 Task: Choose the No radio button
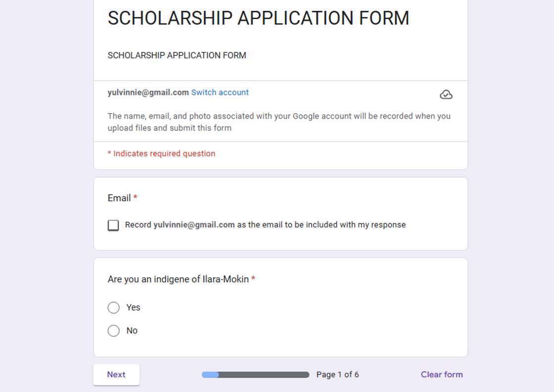click(x=114, y=331)
